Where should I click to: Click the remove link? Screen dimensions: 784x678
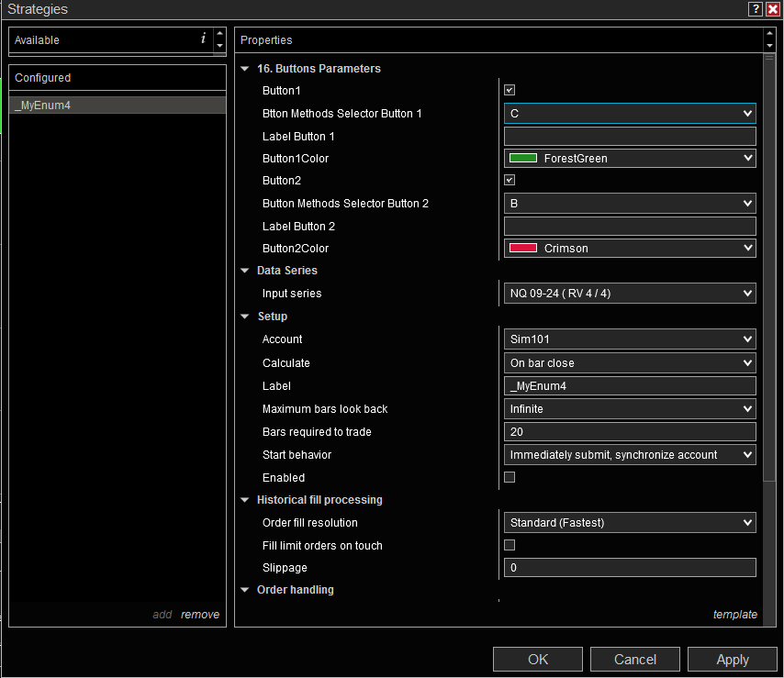coord(200,615)
